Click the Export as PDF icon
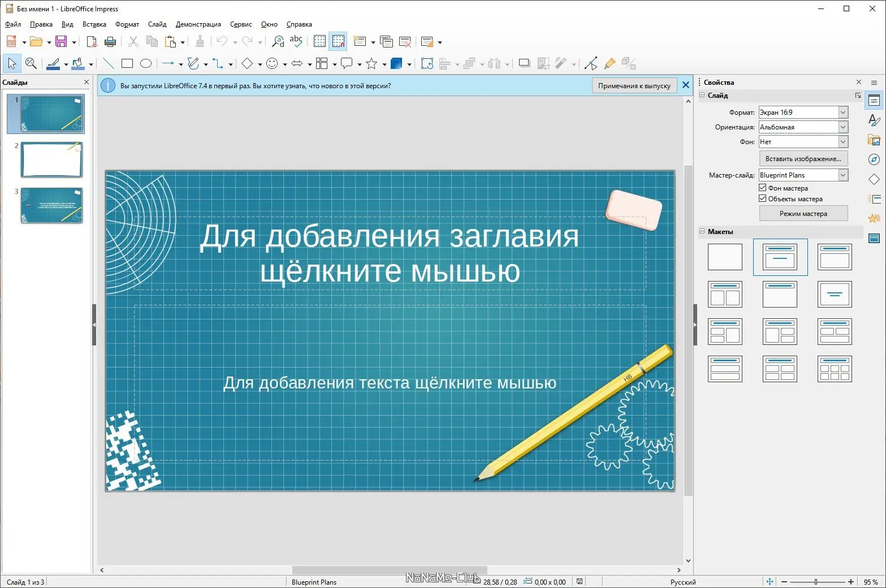This screenshot has width=886, height=588. click(92, 41)
